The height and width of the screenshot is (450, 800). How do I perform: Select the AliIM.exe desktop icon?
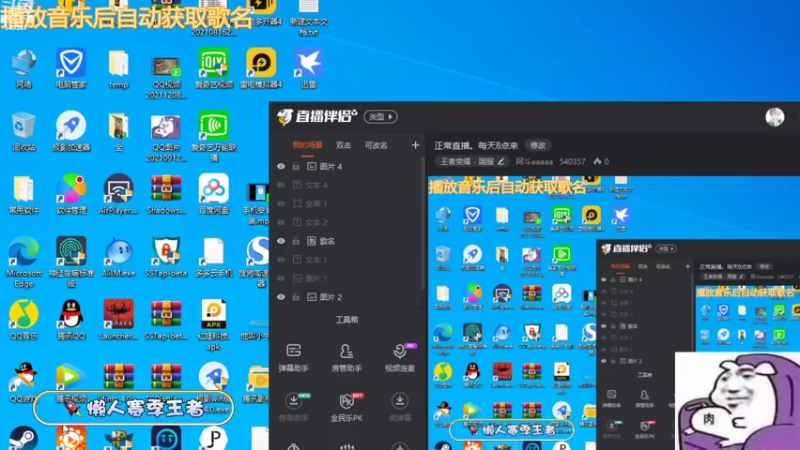pos(118,257)
